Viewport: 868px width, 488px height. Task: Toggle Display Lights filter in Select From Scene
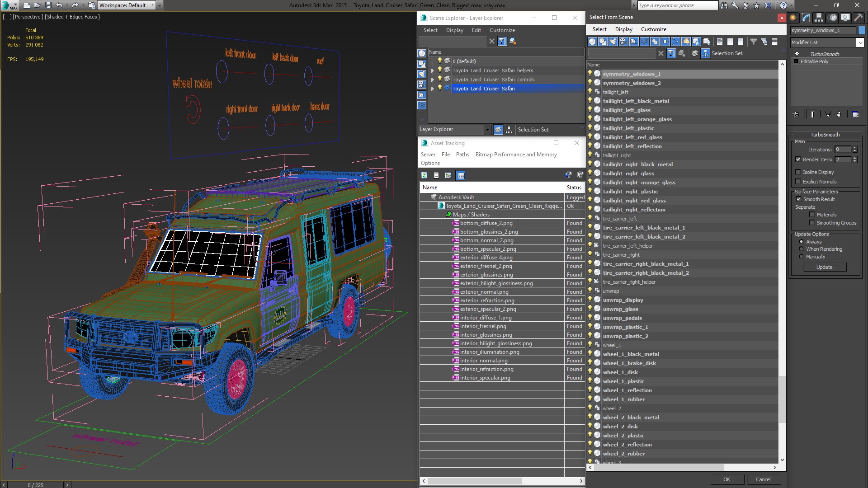(613, 42)
